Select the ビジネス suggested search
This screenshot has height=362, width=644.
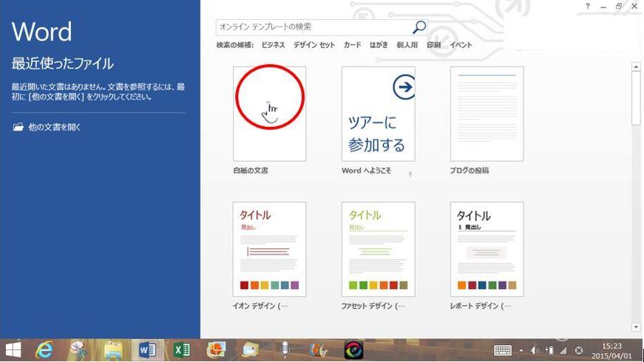click(273, 45)
